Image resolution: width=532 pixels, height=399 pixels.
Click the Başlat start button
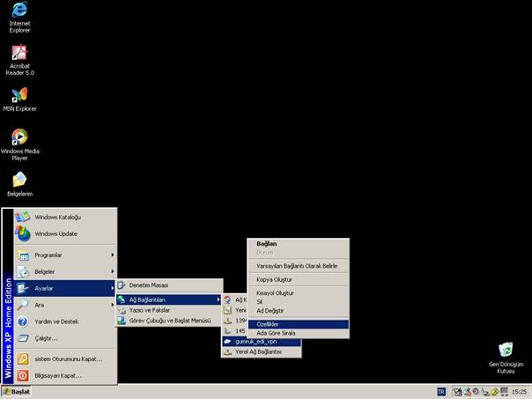coord(16,392)
